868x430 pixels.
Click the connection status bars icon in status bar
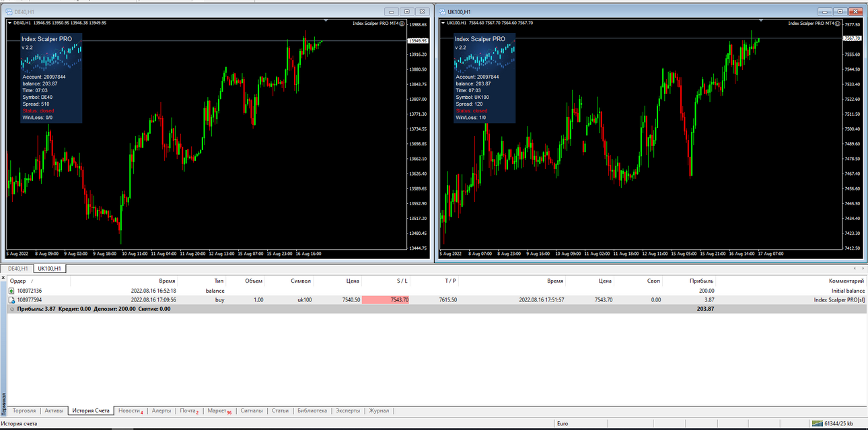click(x=818, y=423)
